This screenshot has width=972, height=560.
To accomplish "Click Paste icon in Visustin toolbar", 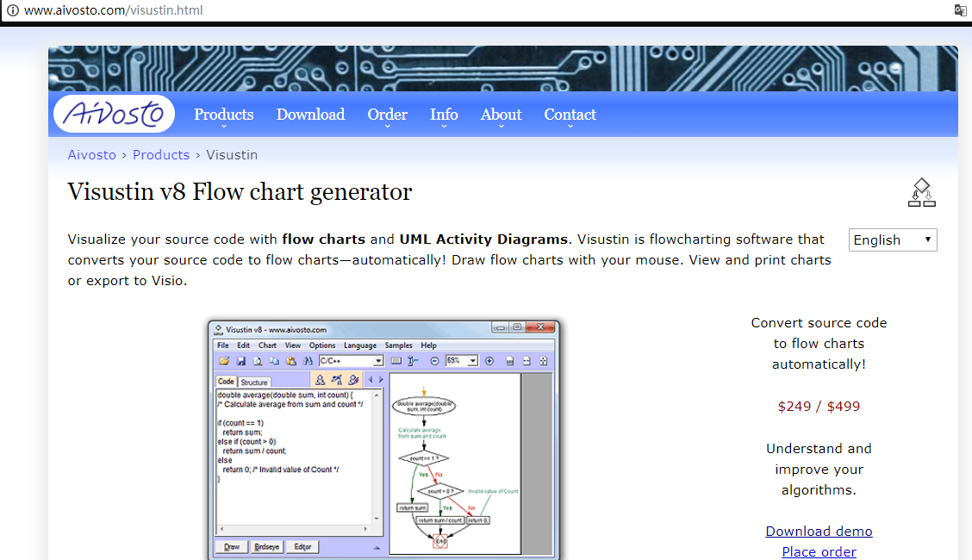I will (x=291, y=361).
